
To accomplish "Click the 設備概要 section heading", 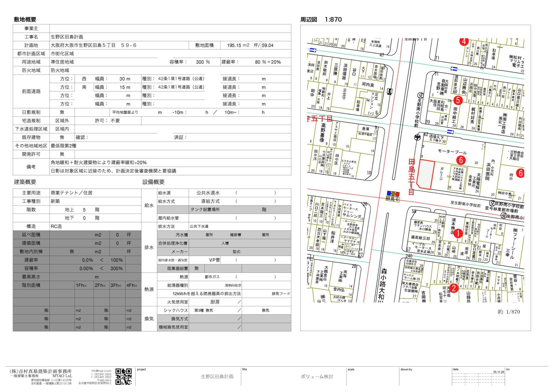I will (153, 182).
